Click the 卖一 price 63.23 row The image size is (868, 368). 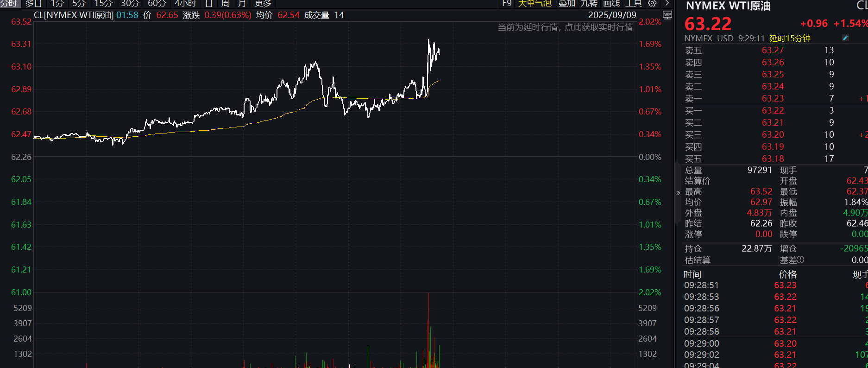[773, 98]
